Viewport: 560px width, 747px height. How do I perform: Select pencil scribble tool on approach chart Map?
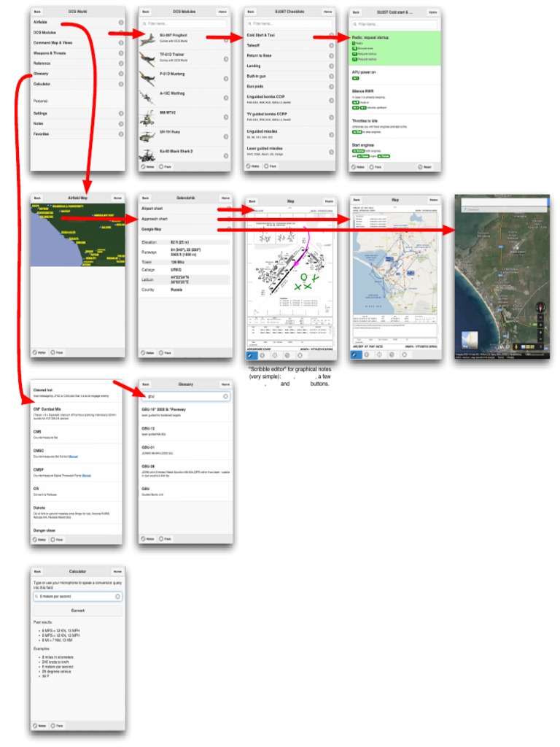pyautogui.click(x=355, y=355)
